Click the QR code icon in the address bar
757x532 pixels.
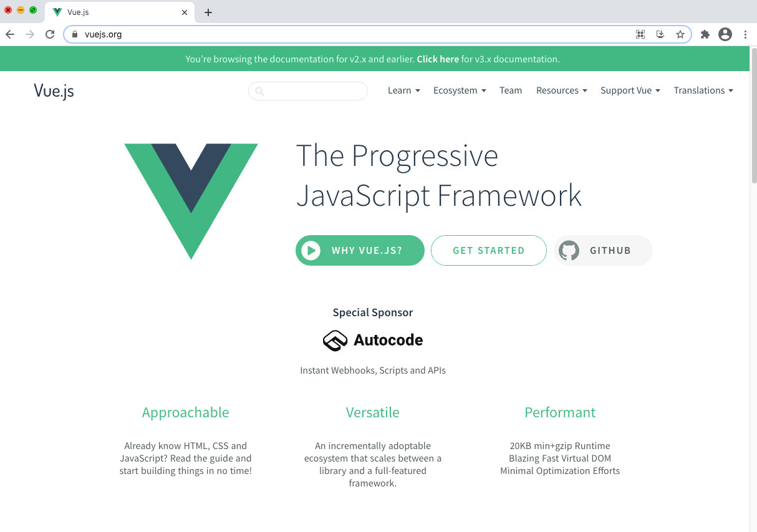click(640, 34)
